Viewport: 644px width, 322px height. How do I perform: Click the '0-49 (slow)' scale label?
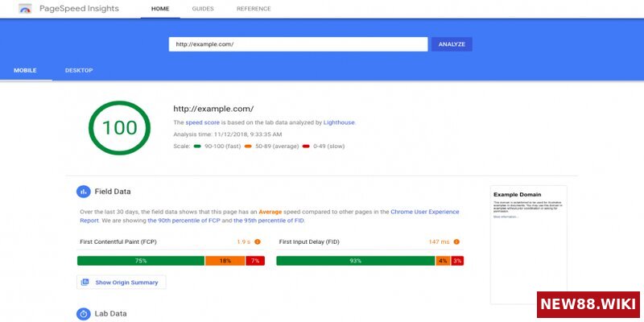[x=328, y=147]
